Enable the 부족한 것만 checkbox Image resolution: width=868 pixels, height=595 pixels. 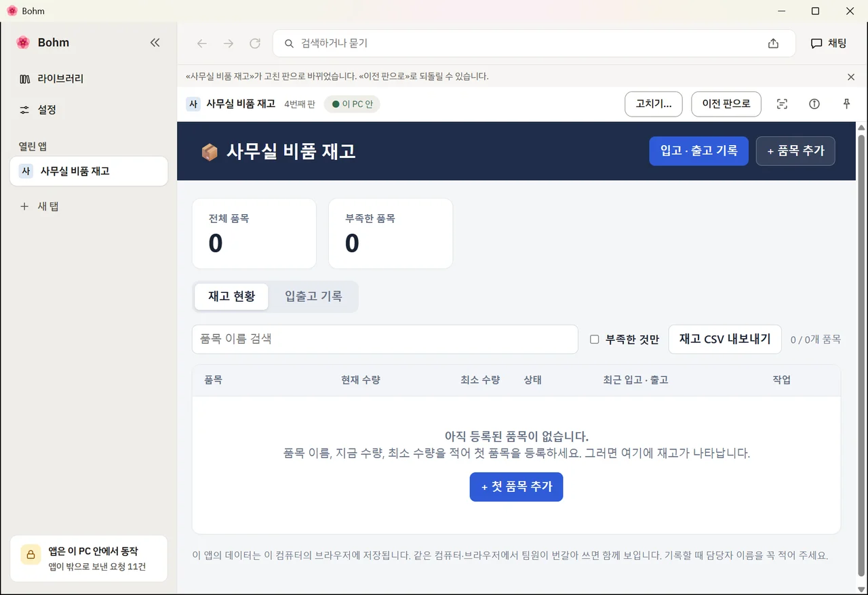594,340
